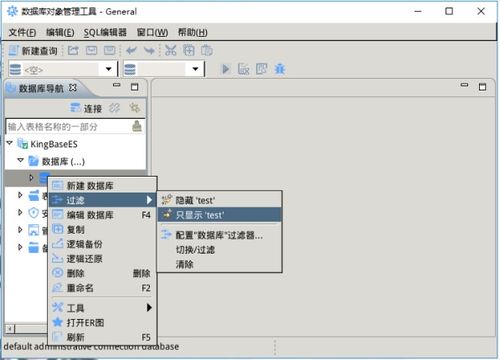Expand the shield security tree node
The width and height of the screenshot is (500, 360).
click(x=20, y=212)
